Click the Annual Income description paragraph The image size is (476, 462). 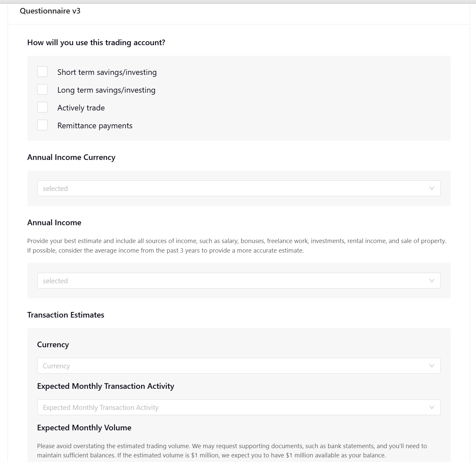pyautogui.click(x=237, y=246)
